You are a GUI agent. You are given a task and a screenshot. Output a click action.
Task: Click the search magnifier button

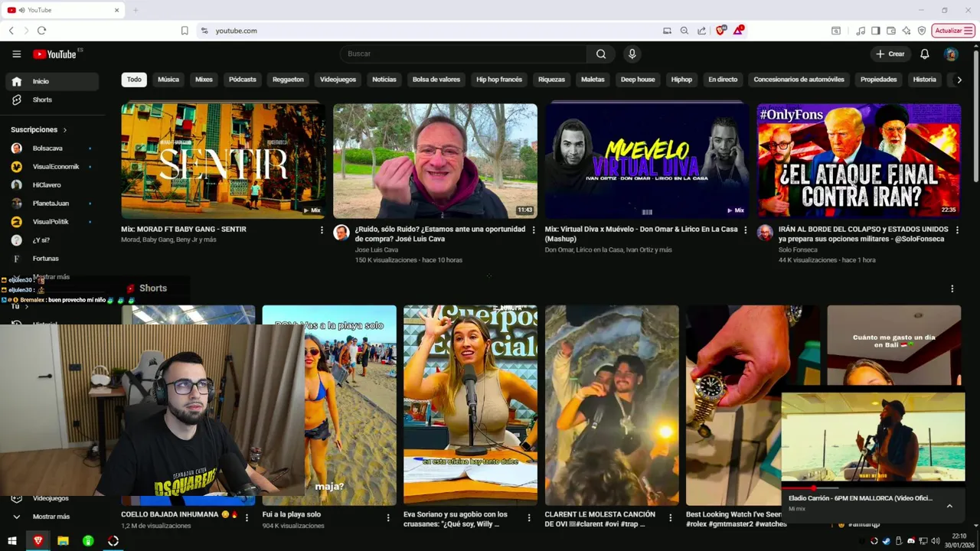(601, 54)
